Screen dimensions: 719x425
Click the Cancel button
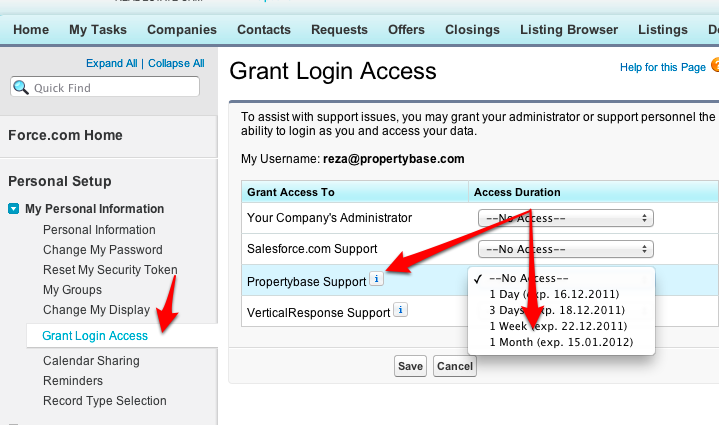coord(455,366)
